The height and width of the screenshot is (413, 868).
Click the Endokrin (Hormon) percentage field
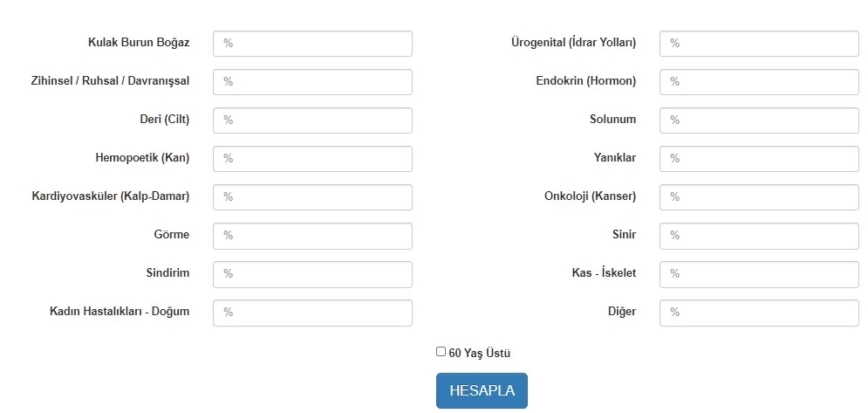[x=759, y=82]
